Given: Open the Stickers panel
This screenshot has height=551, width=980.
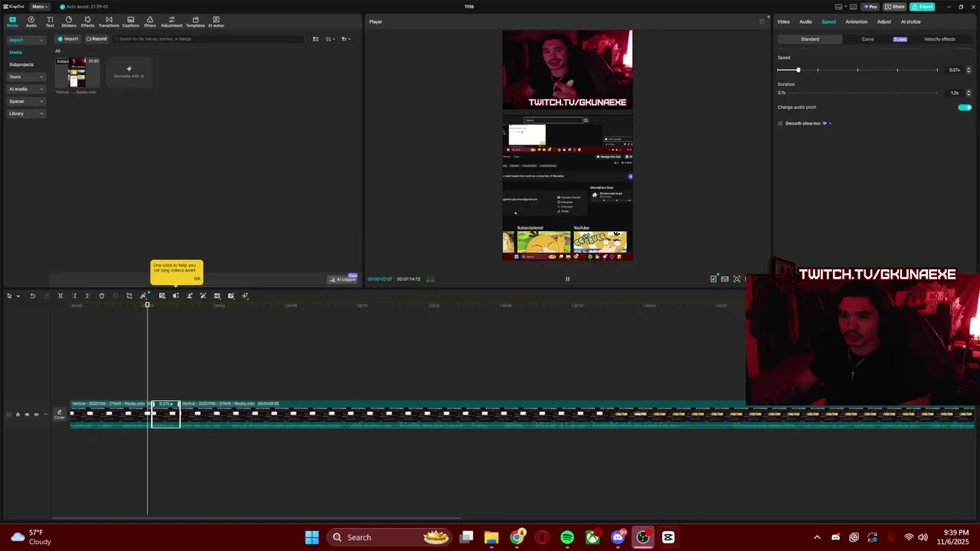Looking at the screenshot, I should pos(69,21).
